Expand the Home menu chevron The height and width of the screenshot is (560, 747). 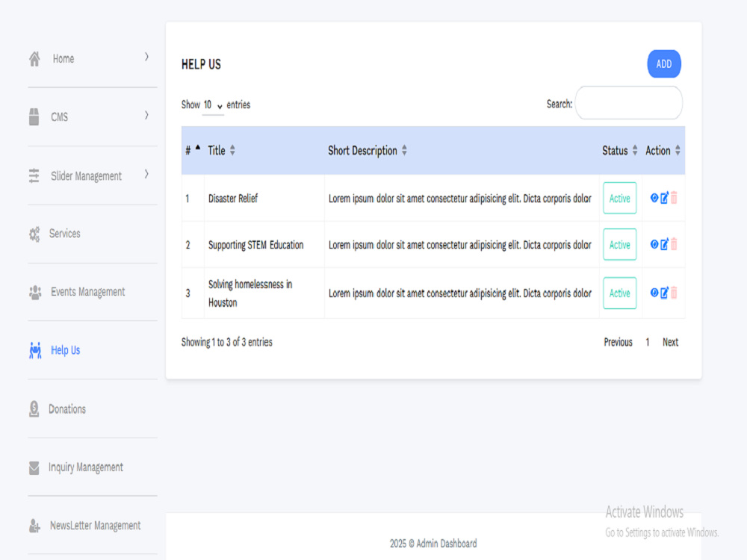pos(146,57)
